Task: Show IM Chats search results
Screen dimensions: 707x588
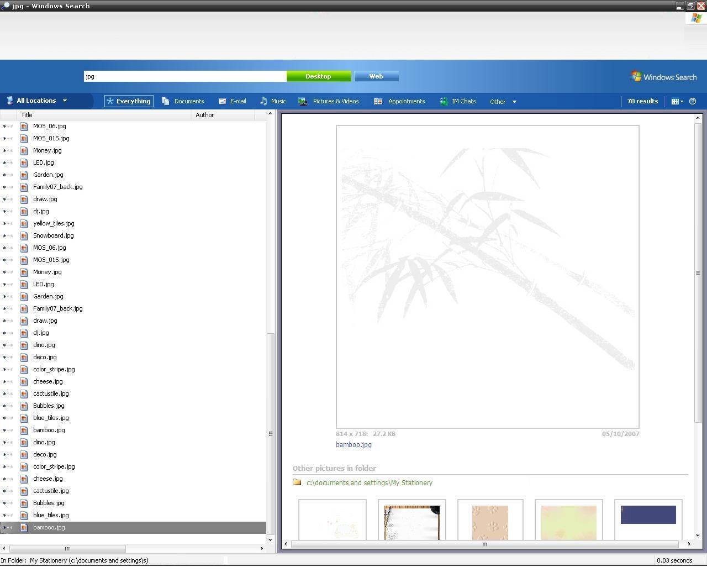Action: coord(458,101)
